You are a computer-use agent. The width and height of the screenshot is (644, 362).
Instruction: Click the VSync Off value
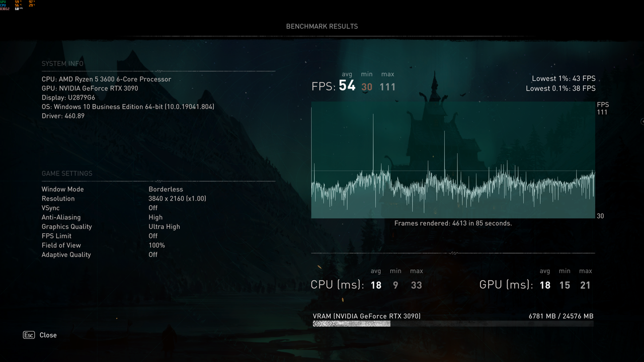coord(153,208)
